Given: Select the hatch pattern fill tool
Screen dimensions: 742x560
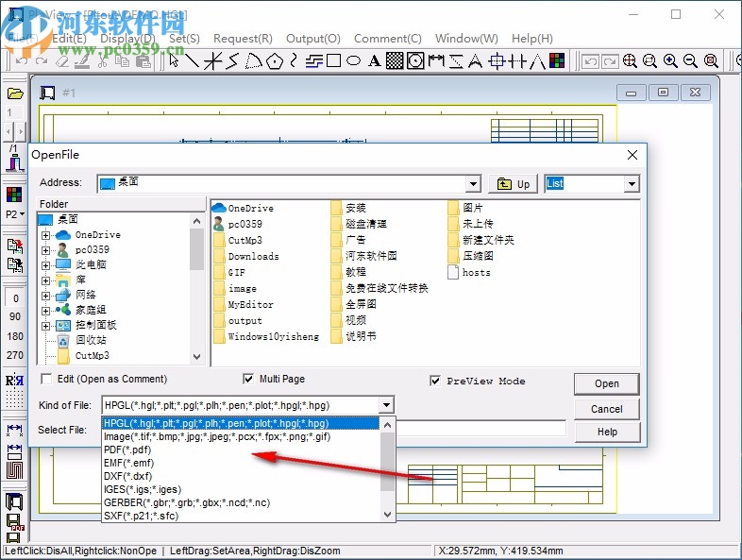Looking at the screenshot, I should point(395,60).
